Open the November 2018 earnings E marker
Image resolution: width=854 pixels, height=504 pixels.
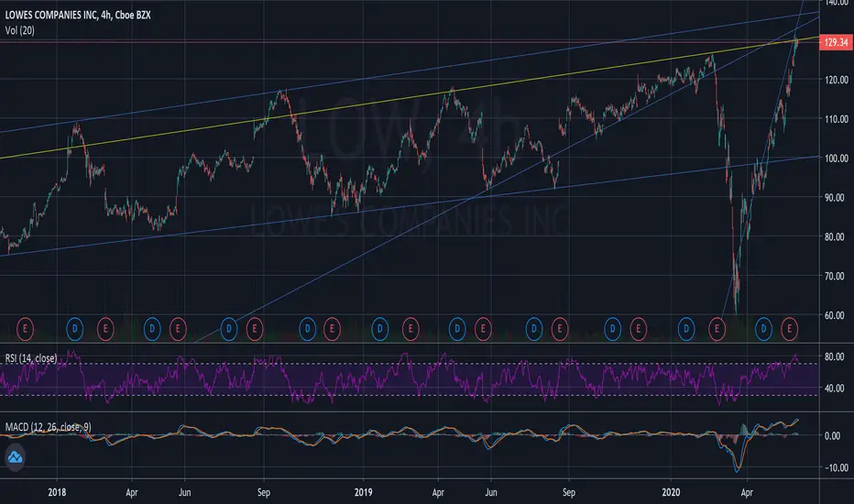point(333,329)
